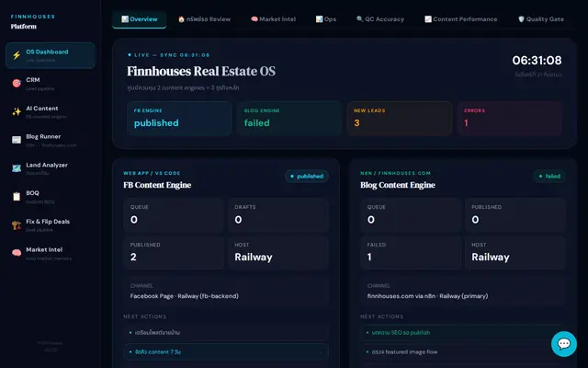The image size is (588, 368).
Task: Click 'Facebook Page · Railway (fb-backend)' channel text
Action: point(184,296)
